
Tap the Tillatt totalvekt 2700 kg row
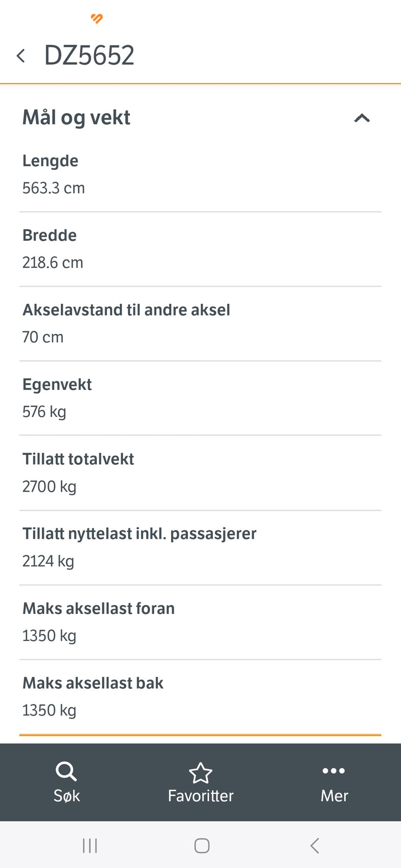[x=200, y=473]
